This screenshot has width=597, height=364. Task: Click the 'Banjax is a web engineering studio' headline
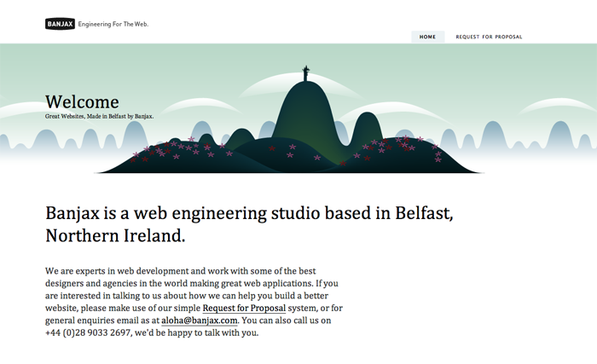(x=249, y=224)
